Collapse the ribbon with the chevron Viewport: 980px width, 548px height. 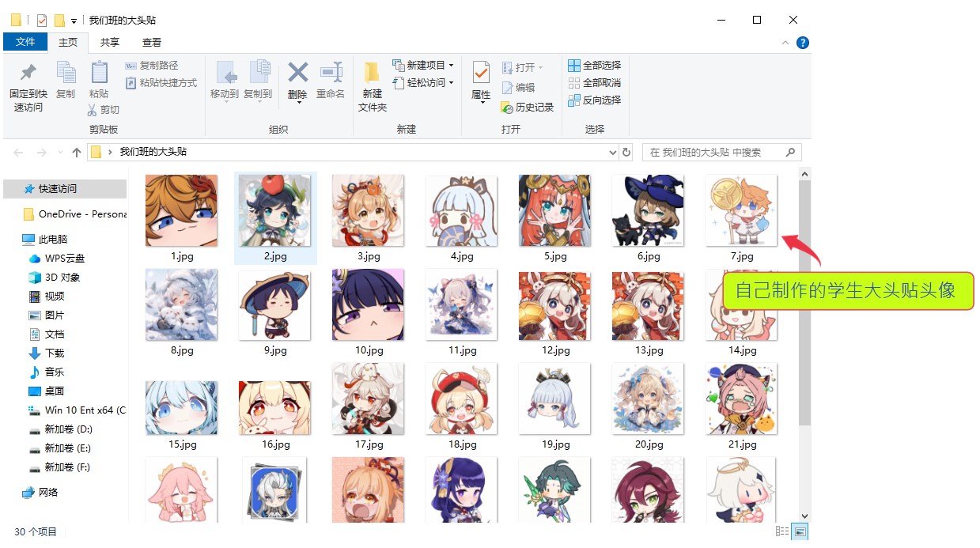pyautogui.click(x=785, y=43)
